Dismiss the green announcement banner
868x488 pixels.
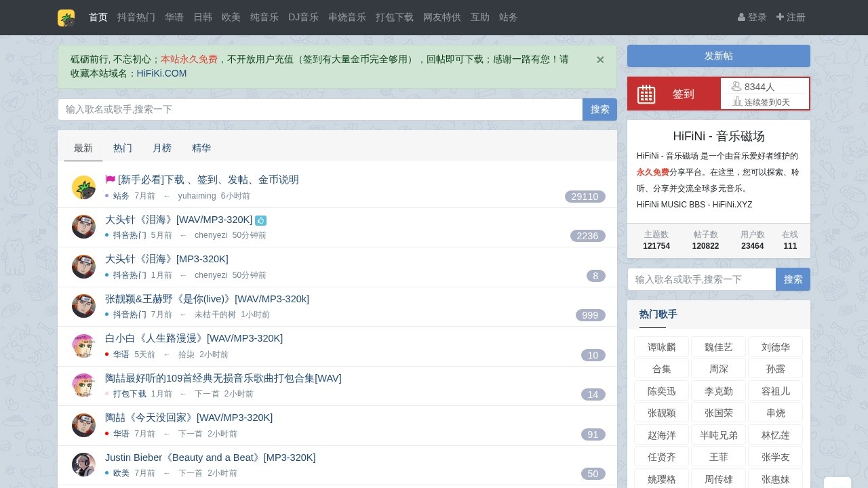click(600, 60)
